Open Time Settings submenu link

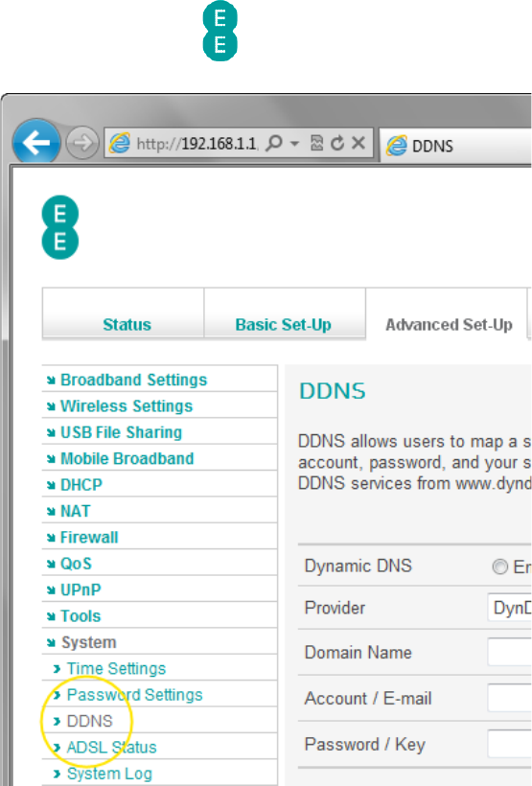[x=116, y=669]
